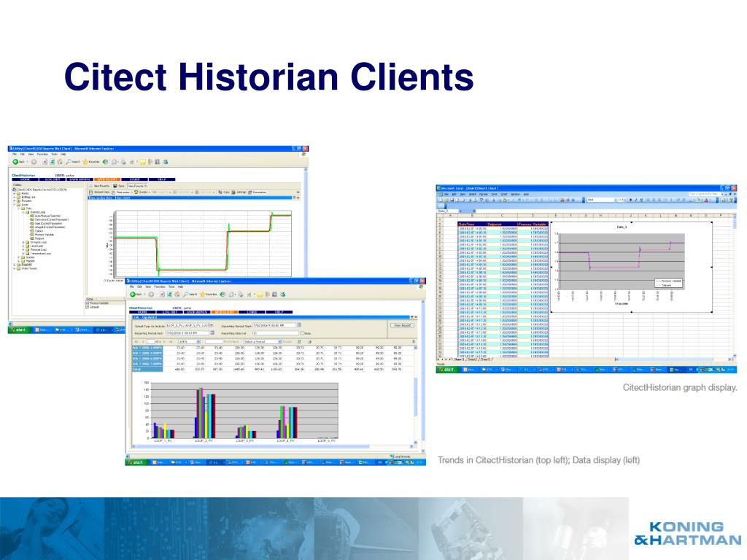Toggle the Setpoint checkbox in trend legend
The image size is (747, 560).
pos(88,307)
